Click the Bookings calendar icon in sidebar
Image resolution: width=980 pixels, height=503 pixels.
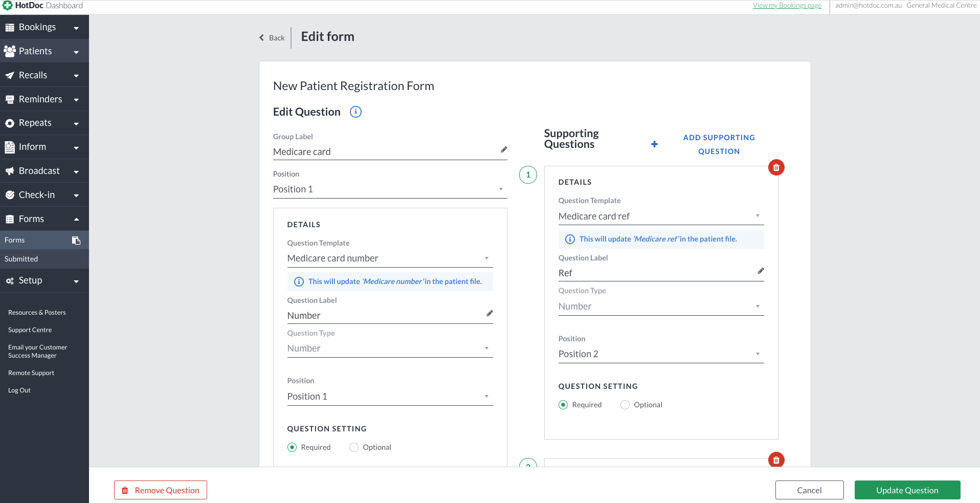[x=10, y=28]
